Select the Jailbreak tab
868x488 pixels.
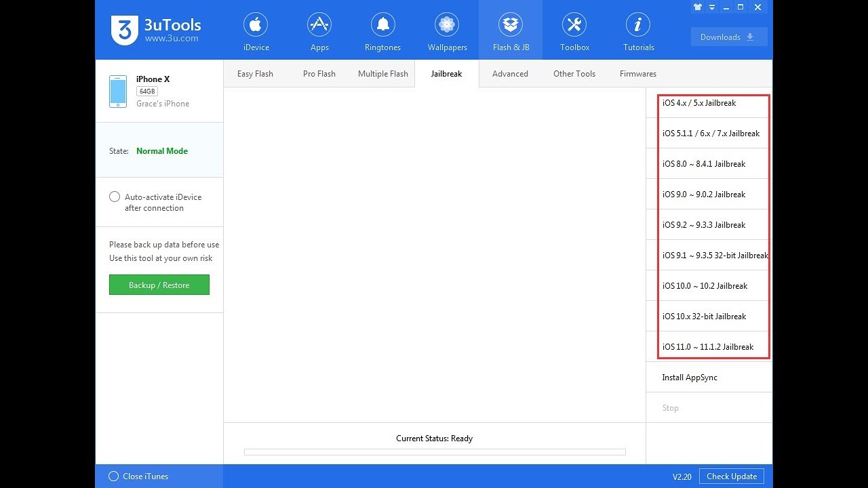pos(446,74)
